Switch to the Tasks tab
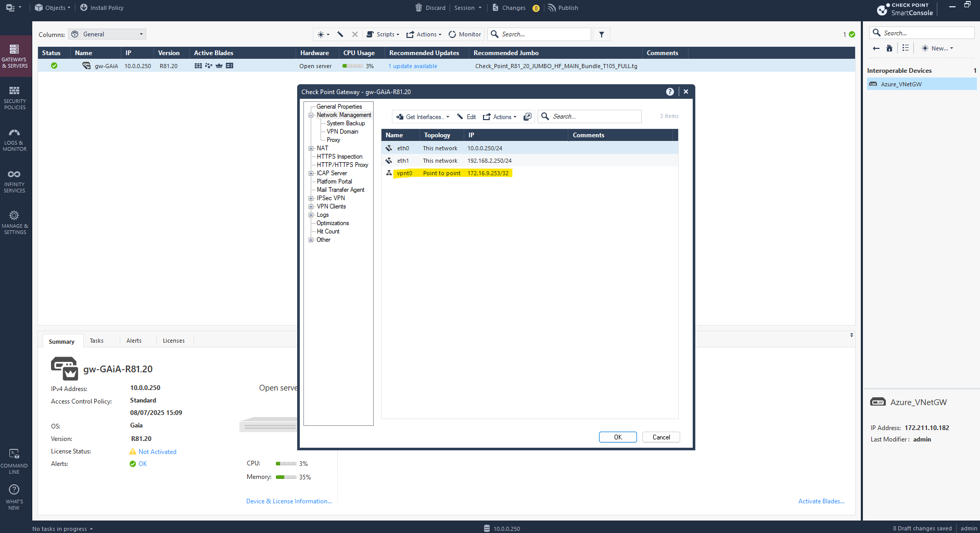The width and height of the screenshot is (980, 533). [x=96, y=341]
